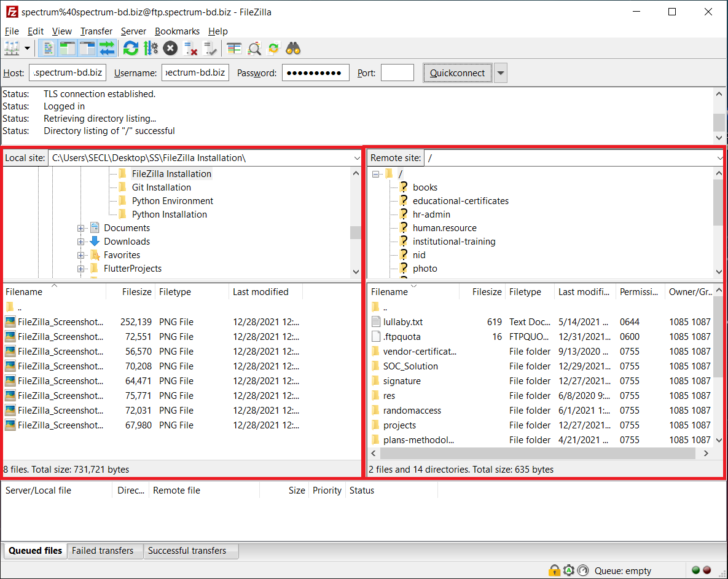Screen dimensions: 728x579
Task: Toggle the transfer queue display
Action: (x=107, y=49)
